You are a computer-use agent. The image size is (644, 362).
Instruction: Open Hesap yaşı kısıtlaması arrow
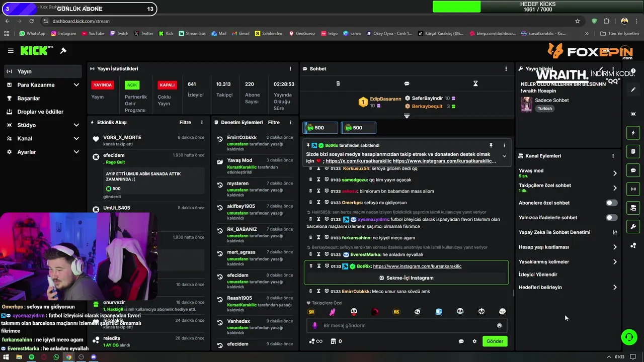[x=615, y=247]
